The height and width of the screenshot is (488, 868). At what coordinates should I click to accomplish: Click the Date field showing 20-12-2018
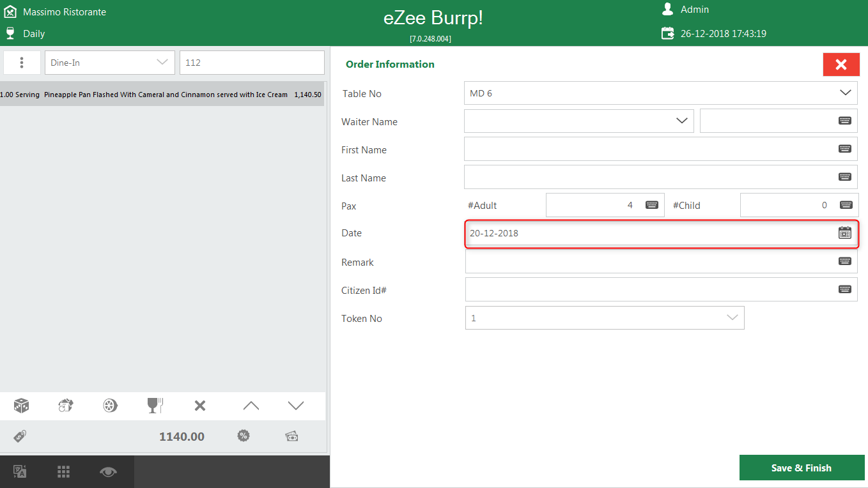click(x=661, y=233)
